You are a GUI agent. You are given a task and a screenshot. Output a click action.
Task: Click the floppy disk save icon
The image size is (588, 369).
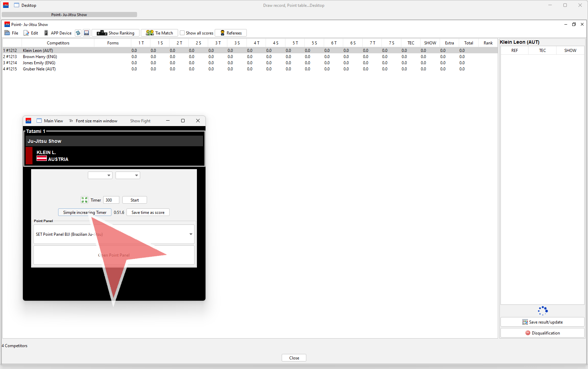[x=86, y=33]
